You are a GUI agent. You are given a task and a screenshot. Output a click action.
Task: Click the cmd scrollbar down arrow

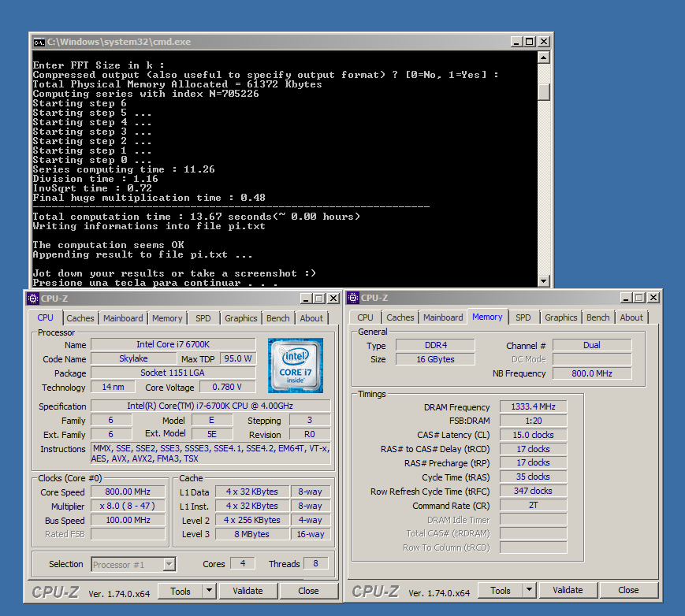[x=543, y=281]
